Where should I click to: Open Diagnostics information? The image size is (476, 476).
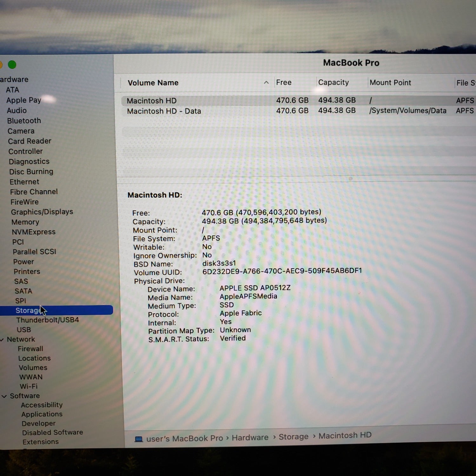29,162
